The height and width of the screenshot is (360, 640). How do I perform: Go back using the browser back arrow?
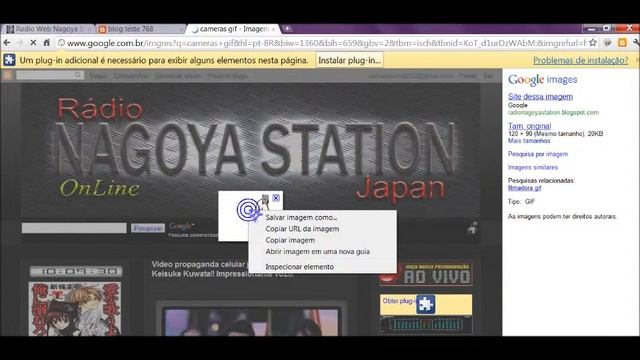click(x=7, y=42)
